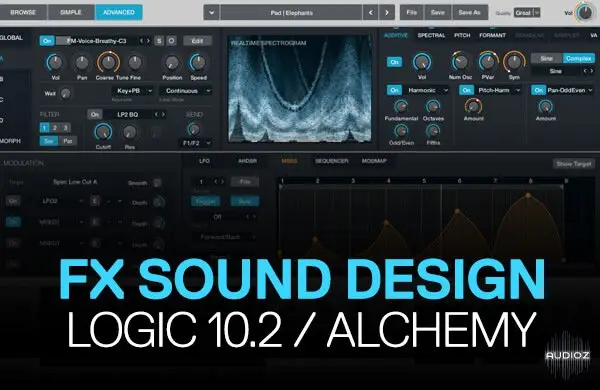Go to the previous preset with the left arrow
This screenshot has width=600, height=390.
pyautogui.click(x=370, y=13)
